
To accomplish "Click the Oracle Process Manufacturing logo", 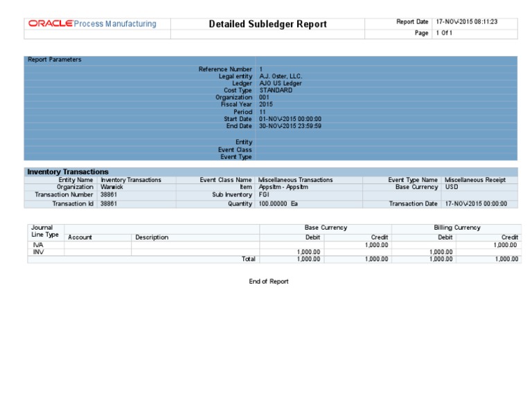I will (x=92, y=24).
